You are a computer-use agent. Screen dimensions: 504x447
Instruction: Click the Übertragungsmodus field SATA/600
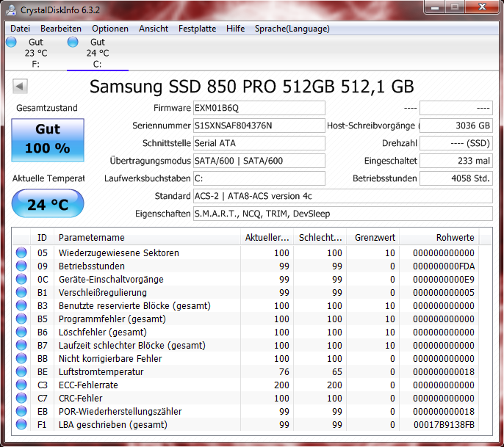(259, 161)
